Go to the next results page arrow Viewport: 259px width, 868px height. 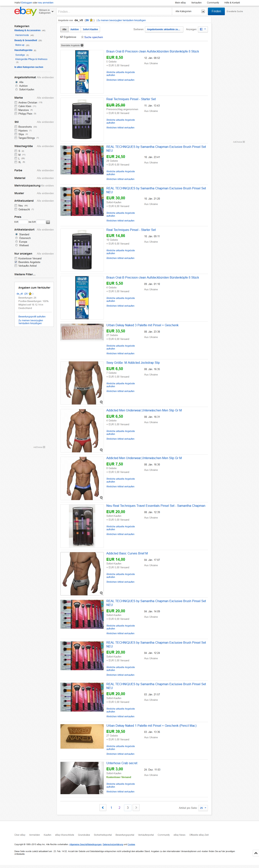tap(136, 808)
